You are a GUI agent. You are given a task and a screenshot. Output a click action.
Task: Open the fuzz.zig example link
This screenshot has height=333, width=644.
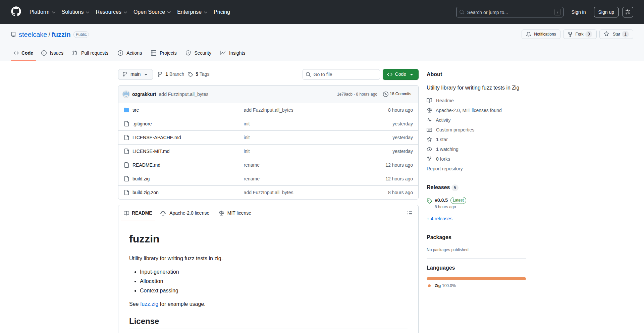(149, 304)
